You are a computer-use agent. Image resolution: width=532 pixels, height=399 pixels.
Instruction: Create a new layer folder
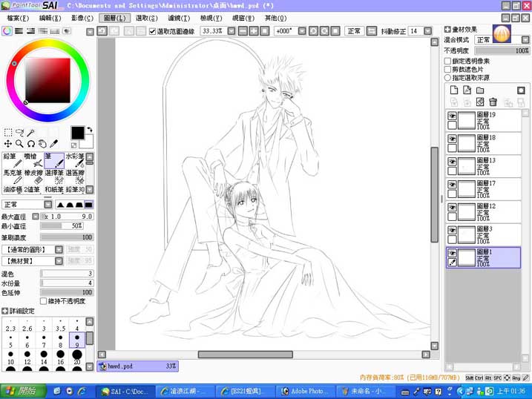point(480,90)
